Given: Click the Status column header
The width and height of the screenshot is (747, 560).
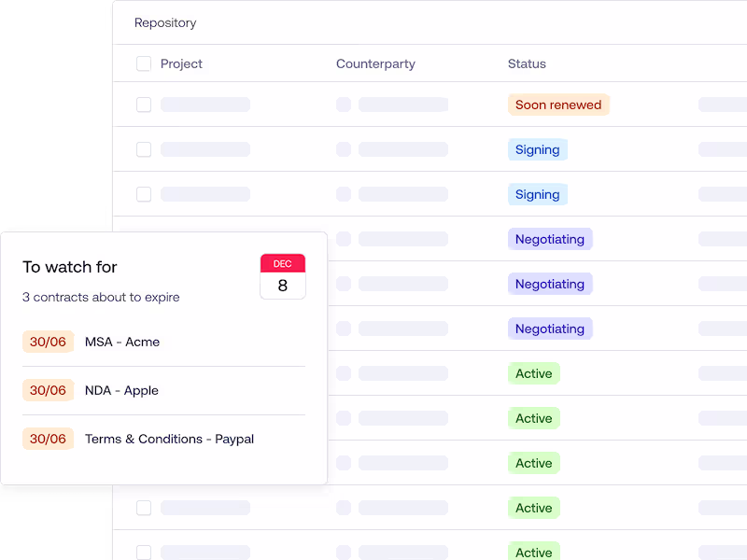Looking at the screenshot, I should pos(527,63).
